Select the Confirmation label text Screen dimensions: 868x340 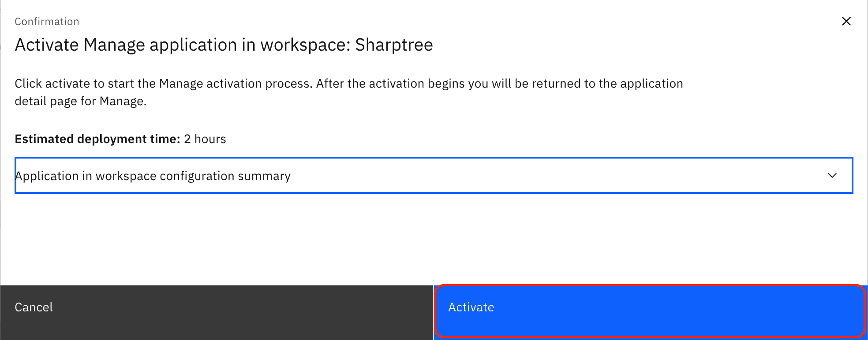(x=47, y=22)
